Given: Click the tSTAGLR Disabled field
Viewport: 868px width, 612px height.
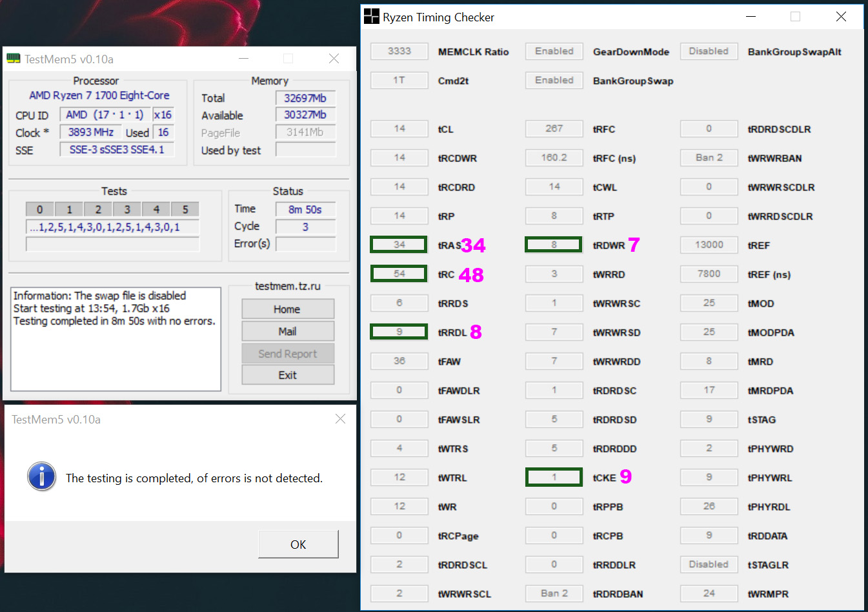Looking at the screenshot, I should (709, 564).
